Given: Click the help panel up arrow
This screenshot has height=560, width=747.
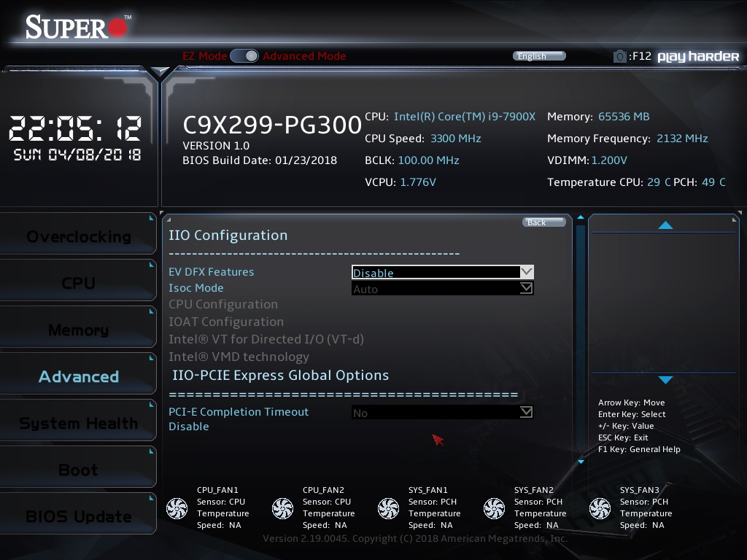Looking at the screenshot, I should point(665,225).
